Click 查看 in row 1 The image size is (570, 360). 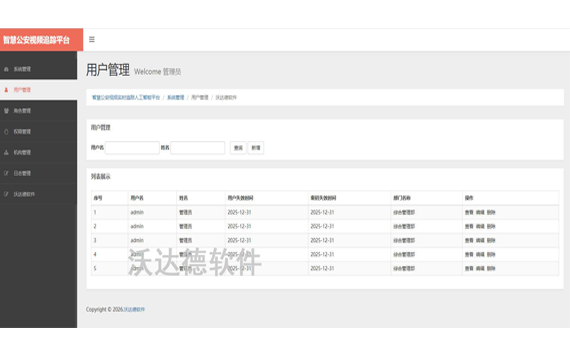[x=469, y=212]
